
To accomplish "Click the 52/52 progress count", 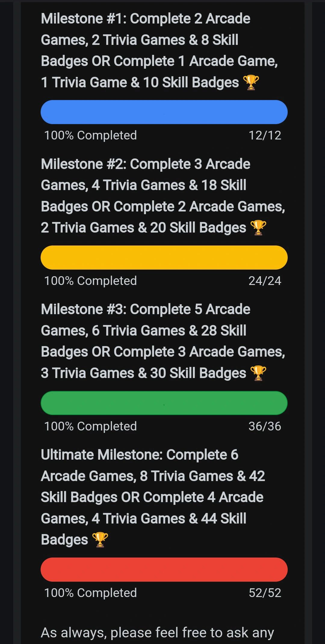I will pos(265,593).
